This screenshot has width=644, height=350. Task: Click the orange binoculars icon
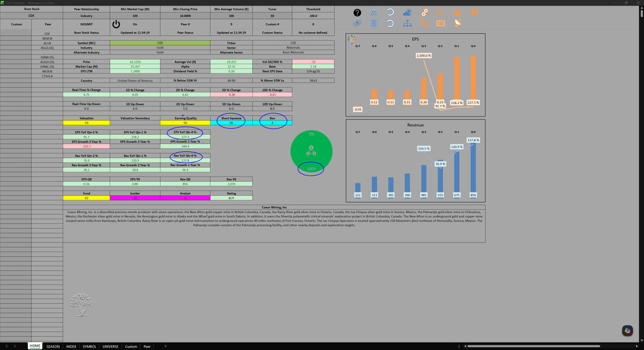pyautogui.click(x=474, y=12)
